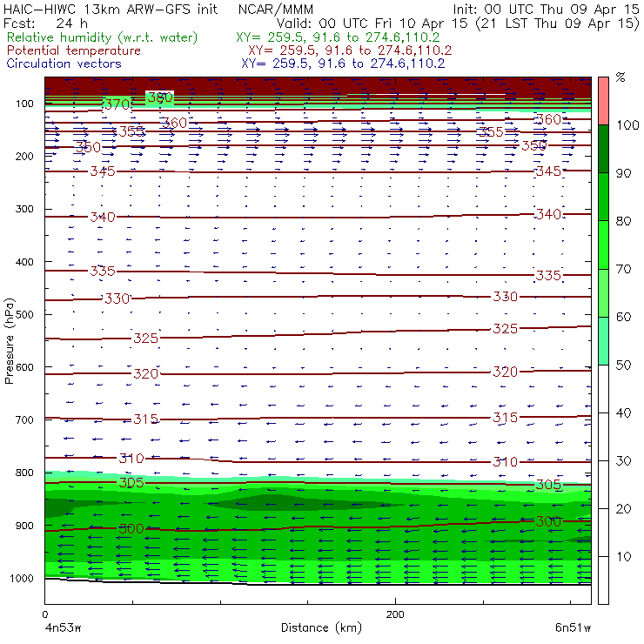Select the blue 'Circulation vectors' legend label
This screenshot has height=644, width=644.
64,64
